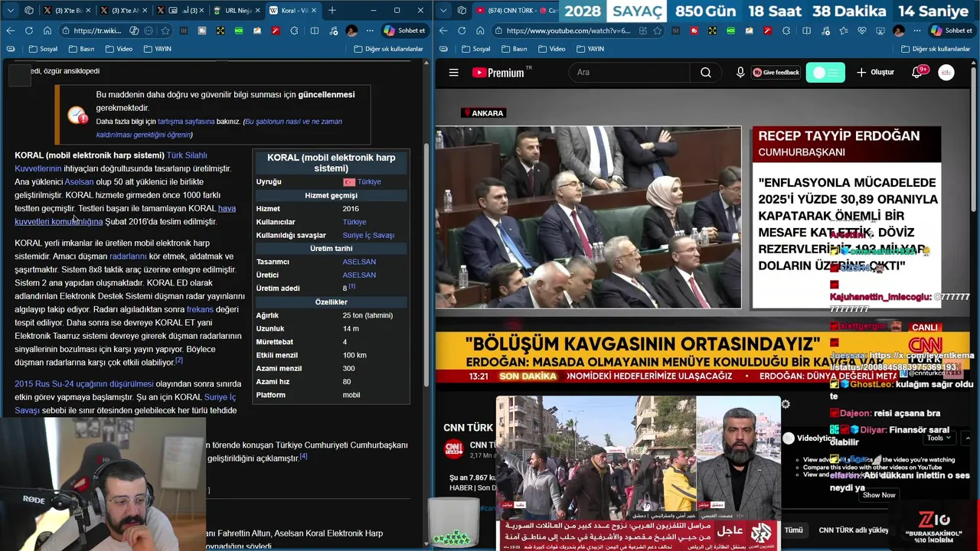980x551 pixels.
Task: Switch to the Koral - Vikipedi tab
Action: pos(295,11)
